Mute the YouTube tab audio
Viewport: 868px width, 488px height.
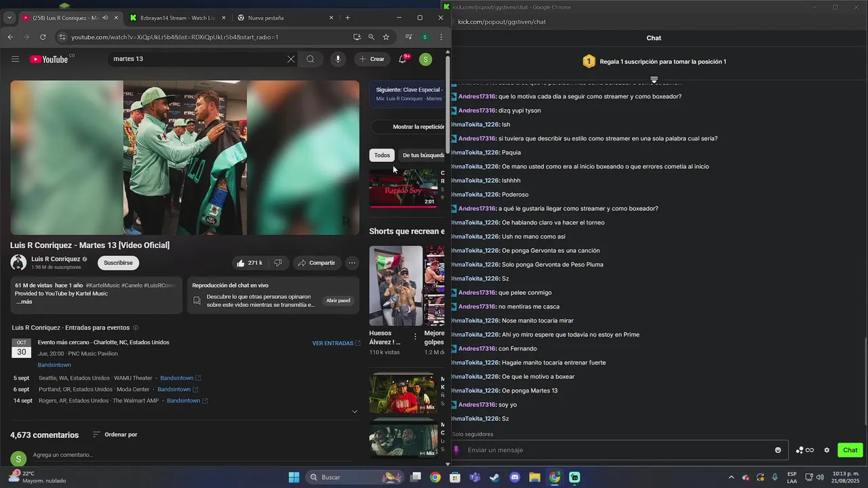click(x=105, y=18)
